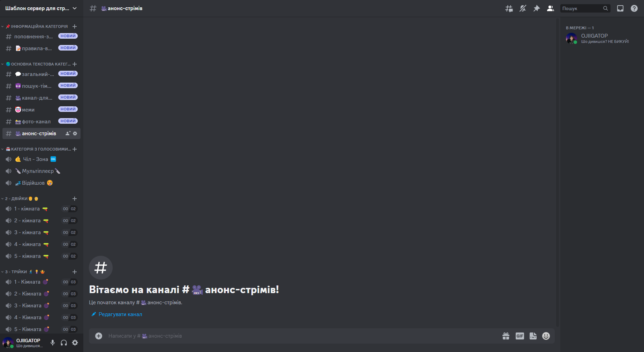Viewport: 644px width, 352px height.
Task: Toggle headphones deafen in user panel
Action: point(64,343)
